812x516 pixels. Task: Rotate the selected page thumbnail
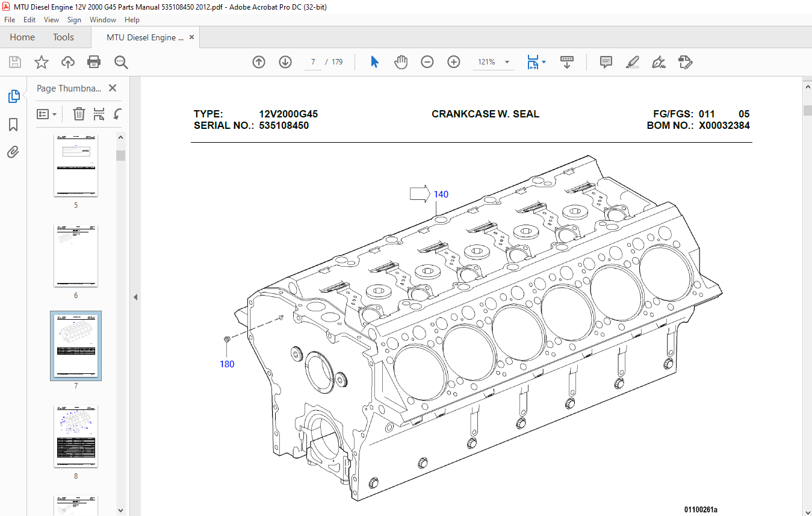(x=118, y=114)
